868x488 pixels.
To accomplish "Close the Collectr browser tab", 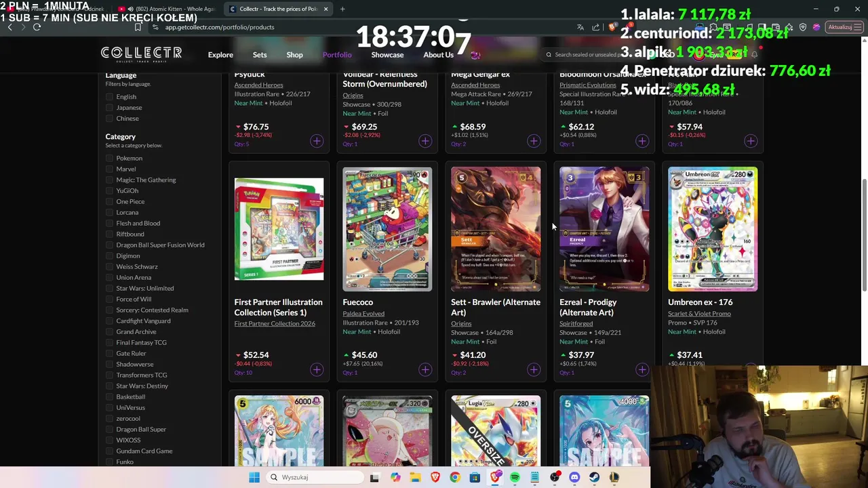I will (x=325, y=9).
